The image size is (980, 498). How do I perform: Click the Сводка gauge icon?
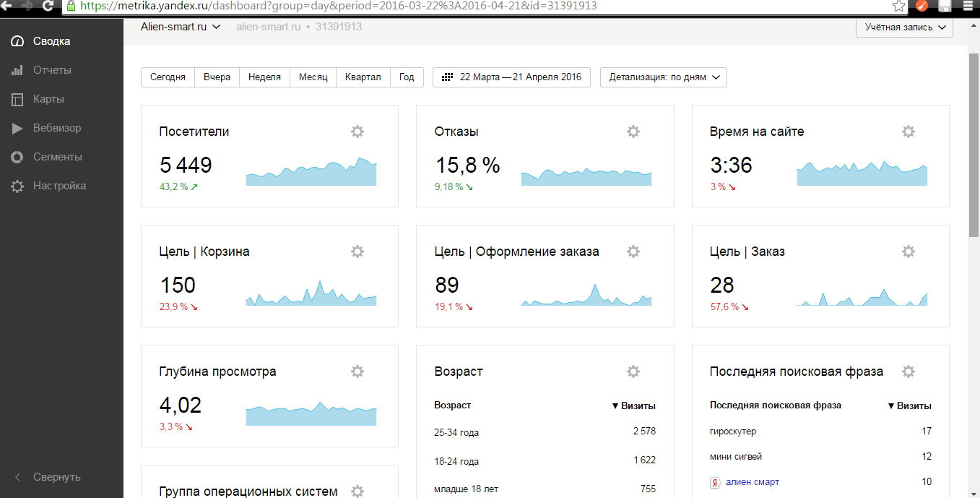(18, 41)
